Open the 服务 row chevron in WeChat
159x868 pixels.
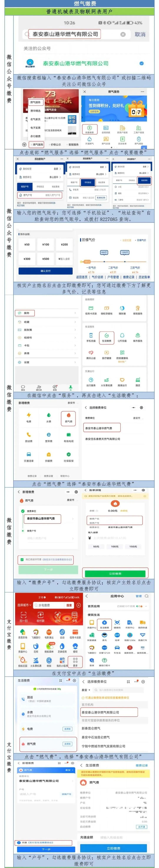[x=75, y=313]
